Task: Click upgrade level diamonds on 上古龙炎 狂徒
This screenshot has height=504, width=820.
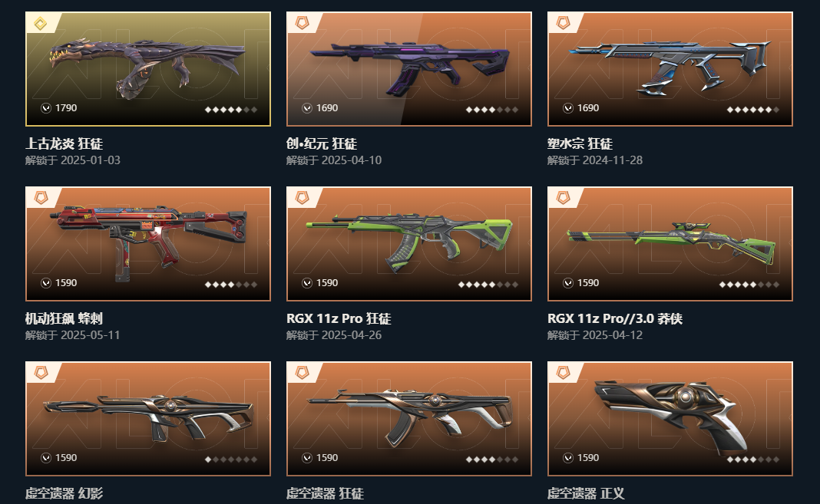Action: pyautogui.click(x=230, y=110)
